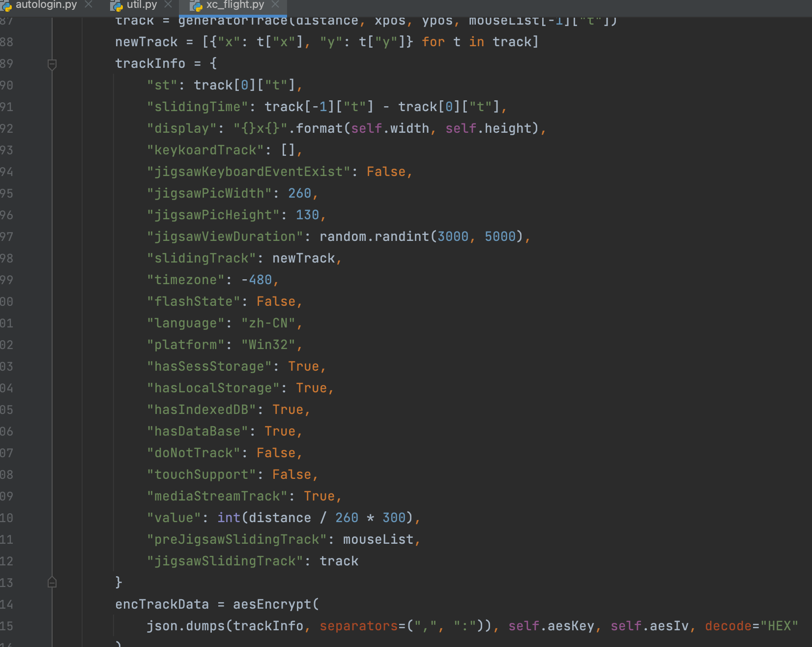Image resolution: width=812 pixels, height=647 pixels.
Task: Click the "jigsawKeyboardEventExist" key
Action: 249,172
